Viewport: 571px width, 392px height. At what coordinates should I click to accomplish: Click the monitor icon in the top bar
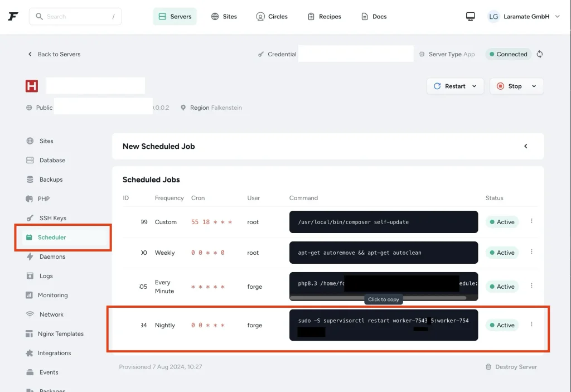470,16
